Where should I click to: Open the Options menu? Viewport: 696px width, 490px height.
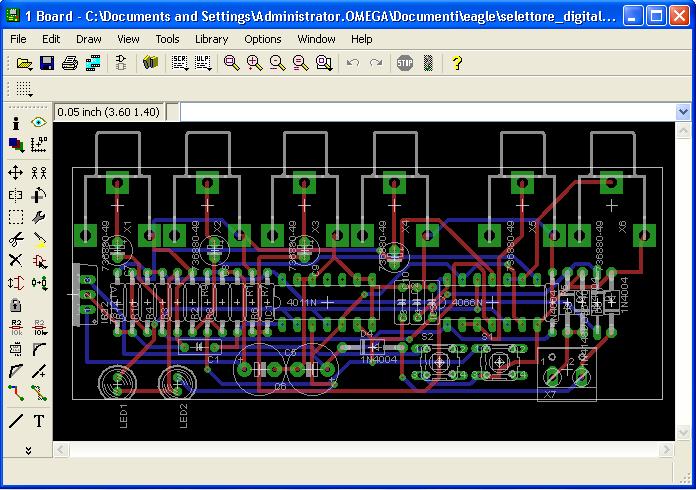point(263,40)
